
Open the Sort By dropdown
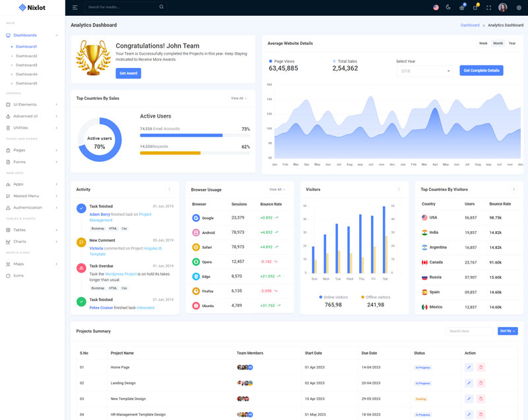(508, 331)
